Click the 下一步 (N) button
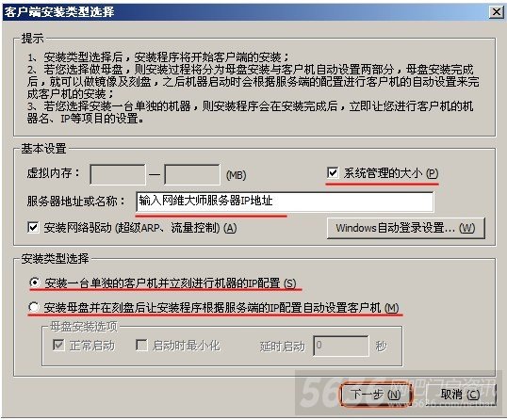 coord(376,395)
